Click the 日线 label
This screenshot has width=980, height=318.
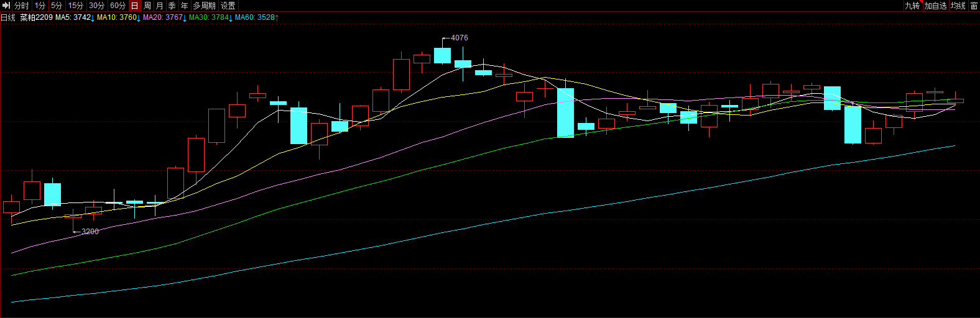(x=8, y=17)
